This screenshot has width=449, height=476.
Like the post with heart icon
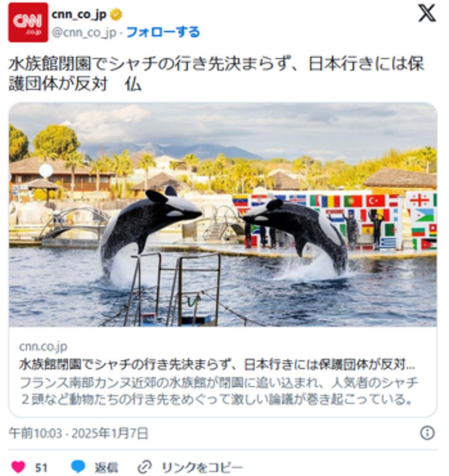pyautogui.click(x=18, y=466)
